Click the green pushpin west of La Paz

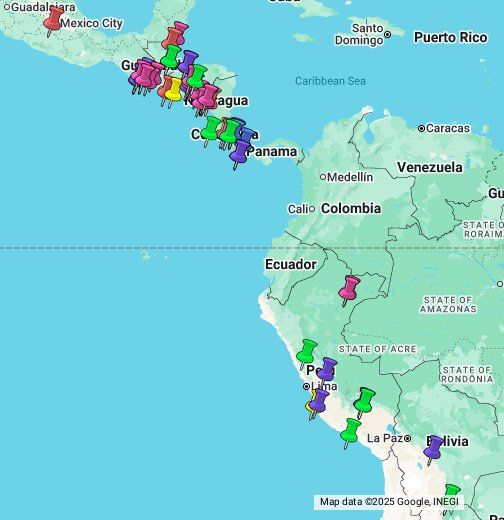(350, 432)
